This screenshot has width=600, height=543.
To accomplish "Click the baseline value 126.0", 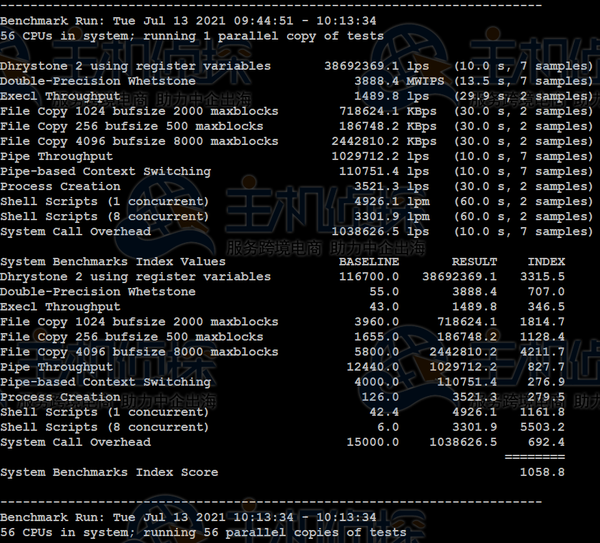I will coord(380,397).
